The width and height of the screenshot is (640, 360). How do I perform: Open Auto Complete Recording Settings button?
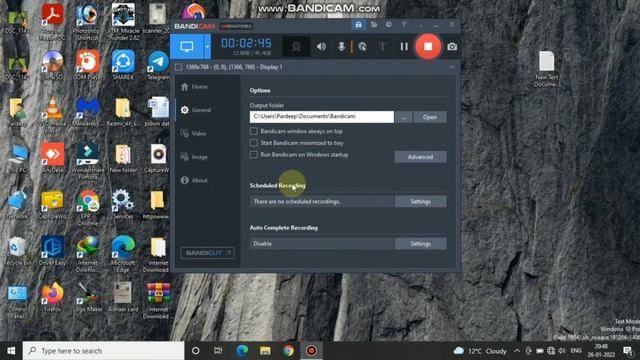click(420, 244)
